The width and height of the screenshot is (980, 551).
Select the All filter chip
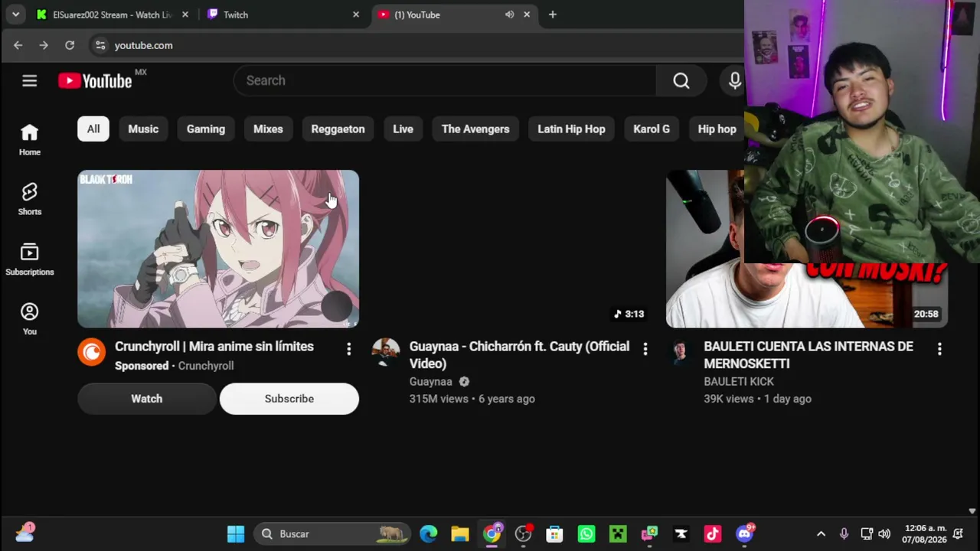point(93,129)
